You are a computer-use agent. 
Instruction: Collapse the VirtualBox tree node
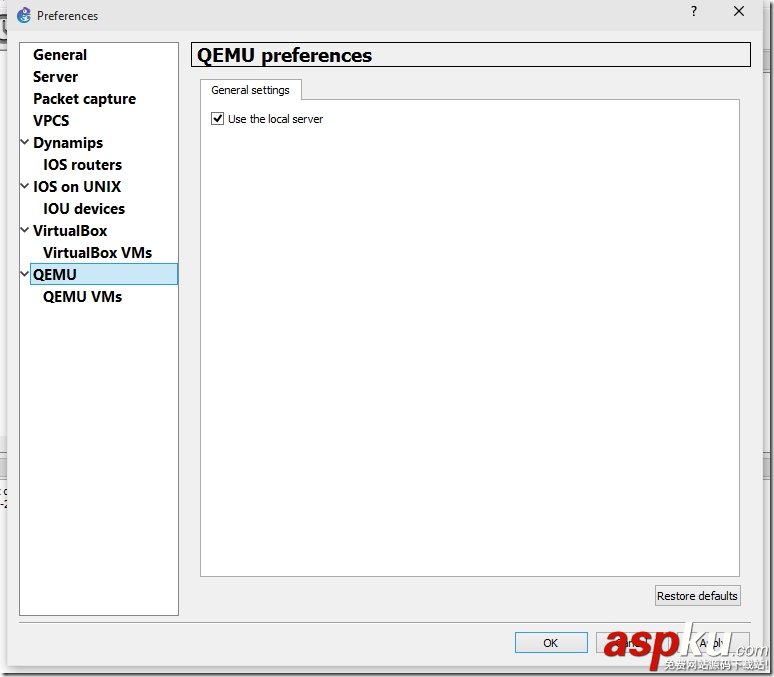coord(25,230)
